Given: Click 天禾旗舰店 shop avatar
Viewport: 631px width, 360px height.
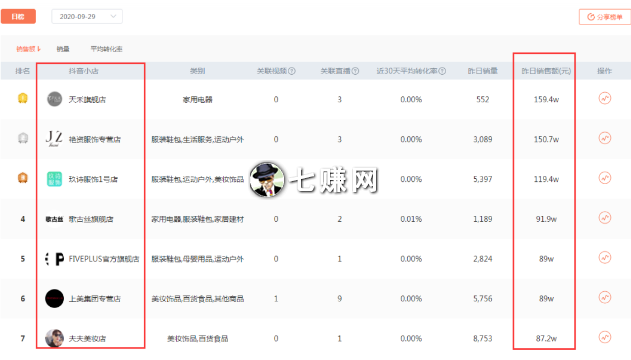Looking at the screenshot, I should (x=54, y=99).
